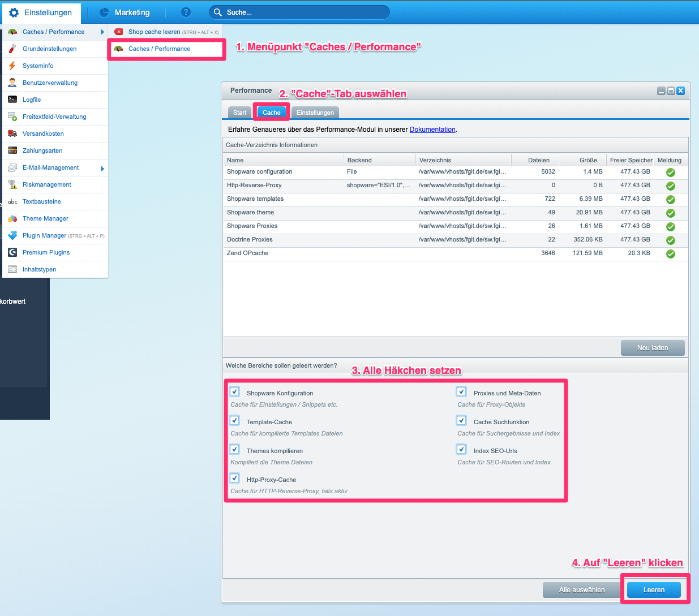This screenshot has width=699, height=616.
Task: Click the Zahlungsarten credit card icon
Action: (12, 151)
